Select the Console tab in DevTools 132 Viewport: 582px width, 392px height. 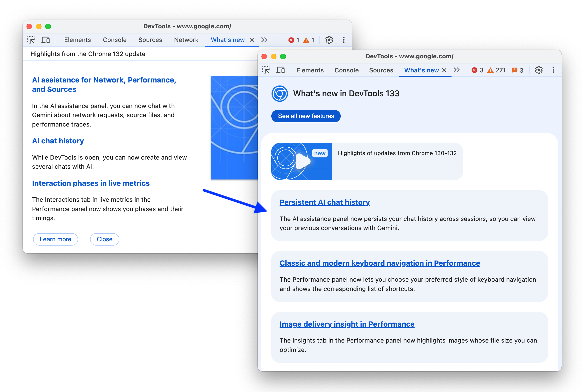click(115, 39)
